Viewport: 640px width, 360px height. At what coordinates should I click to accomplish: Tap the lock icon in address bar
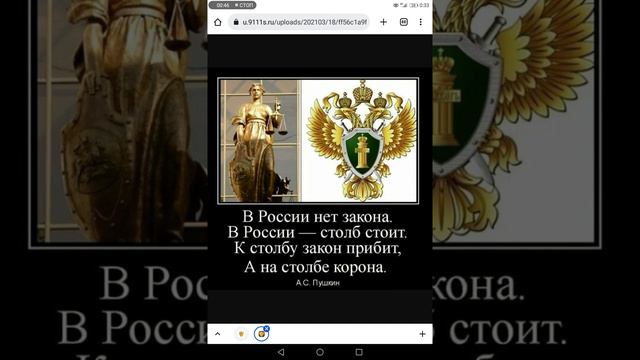click(236, 22)
